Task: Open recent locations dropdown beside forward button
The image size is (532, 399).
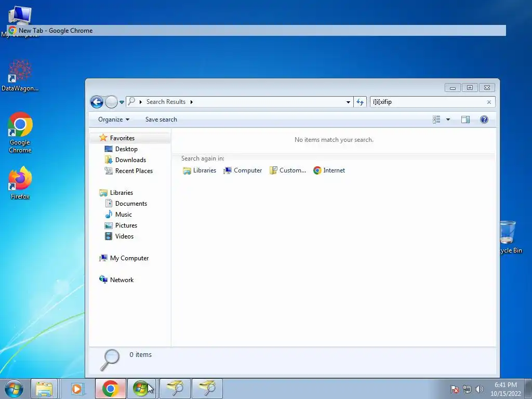Action: pyautogui.click(x=122, y=102)
